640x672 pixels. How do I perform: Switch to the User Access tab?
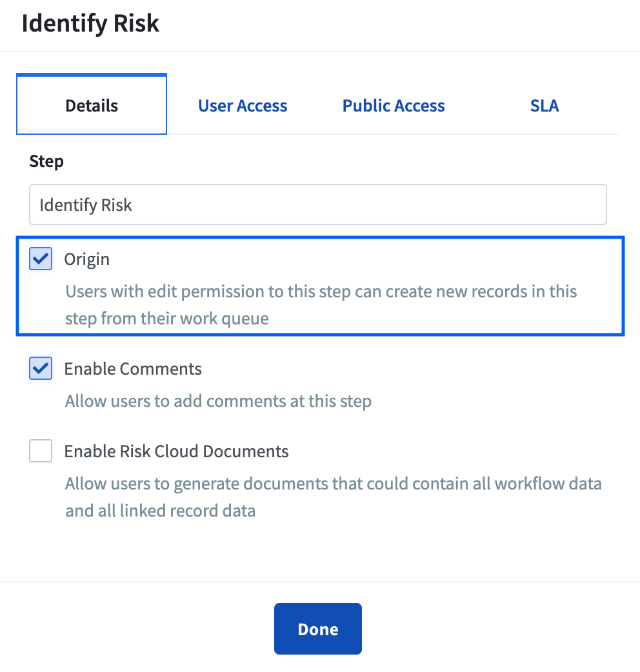[243, 105]
